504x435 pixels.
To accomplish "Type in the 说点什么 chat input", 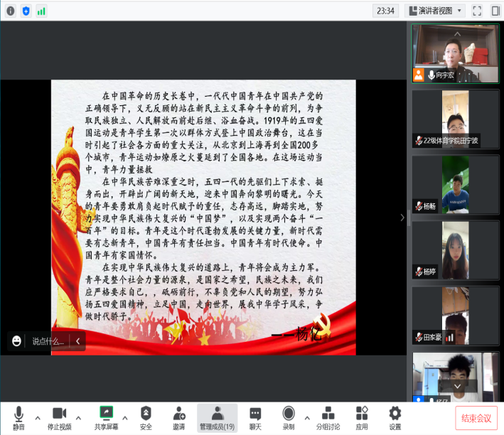I will point(48,341).
